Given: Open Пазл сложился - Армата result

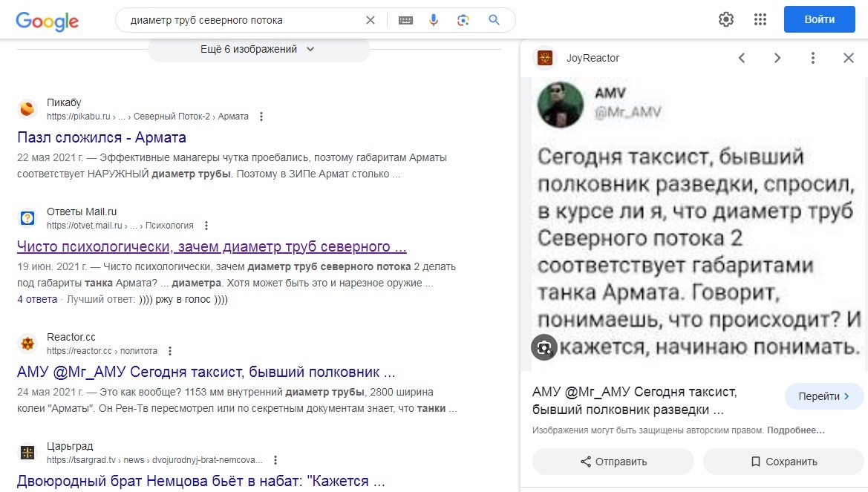Looking at the screenshot, I should tap(102, 137).
